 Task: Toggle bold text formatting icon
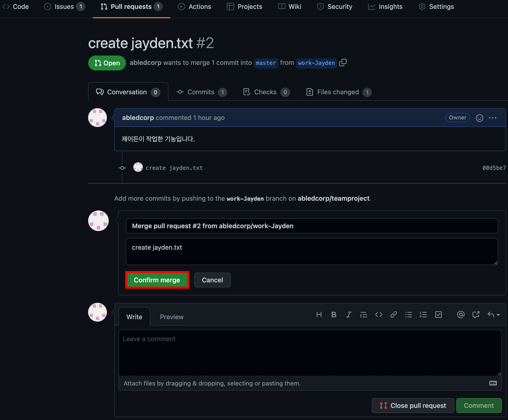pyautogui.click(x=334, y=315)
